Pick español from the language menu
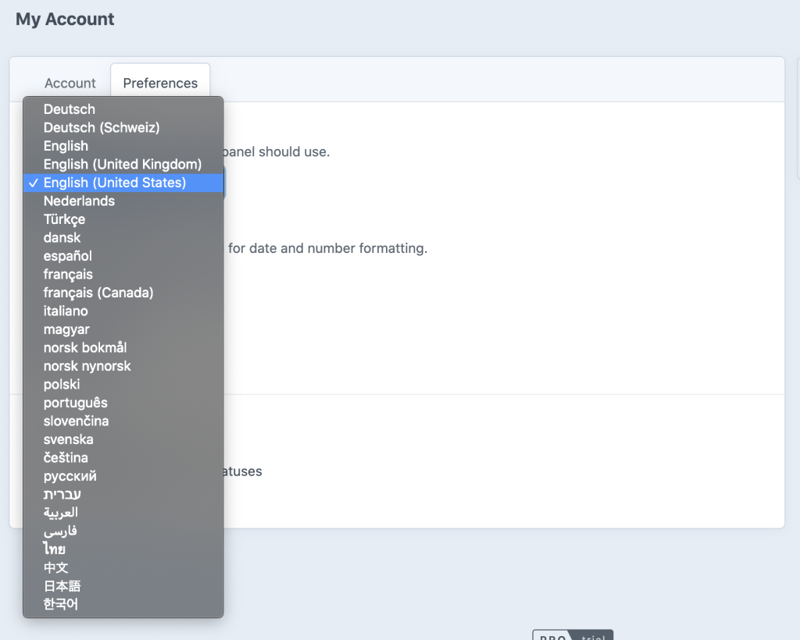This screenshot has width=800, height=640. click(x=67, y=256)
